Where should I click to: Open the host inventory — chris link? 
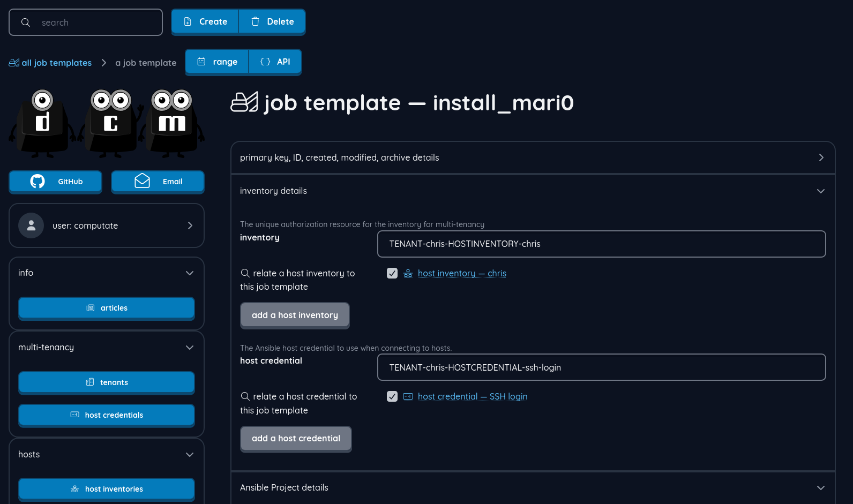[462, 273]
